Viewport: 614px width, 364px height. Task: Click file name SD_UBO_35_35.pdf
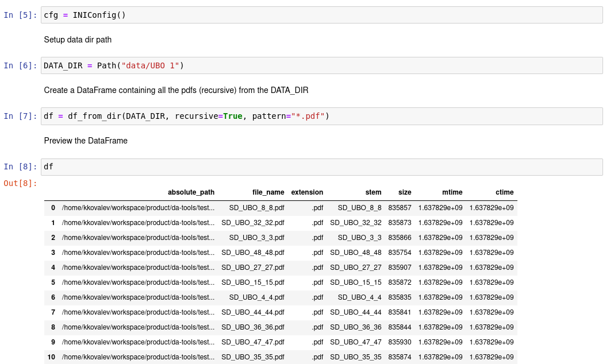(x=253, y=357)
